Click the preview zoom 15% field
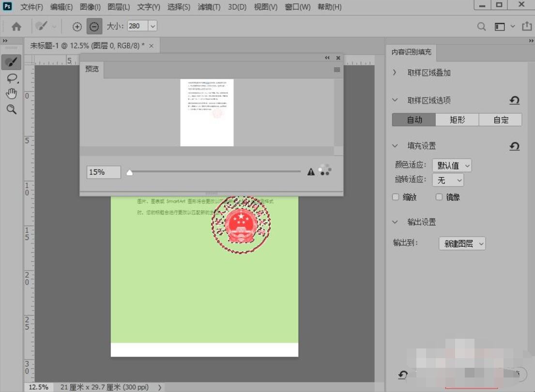 (104, 172)
